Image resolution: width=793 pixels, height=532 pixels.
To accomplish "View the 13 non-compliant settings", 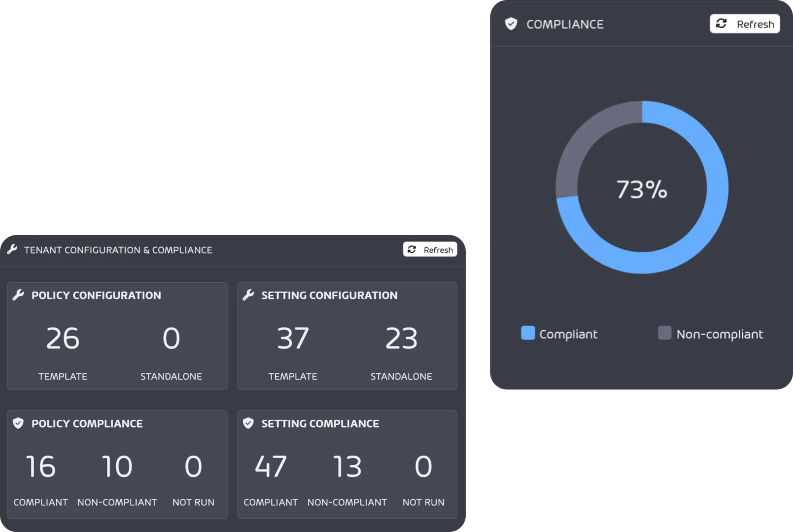I will (347, 466).
